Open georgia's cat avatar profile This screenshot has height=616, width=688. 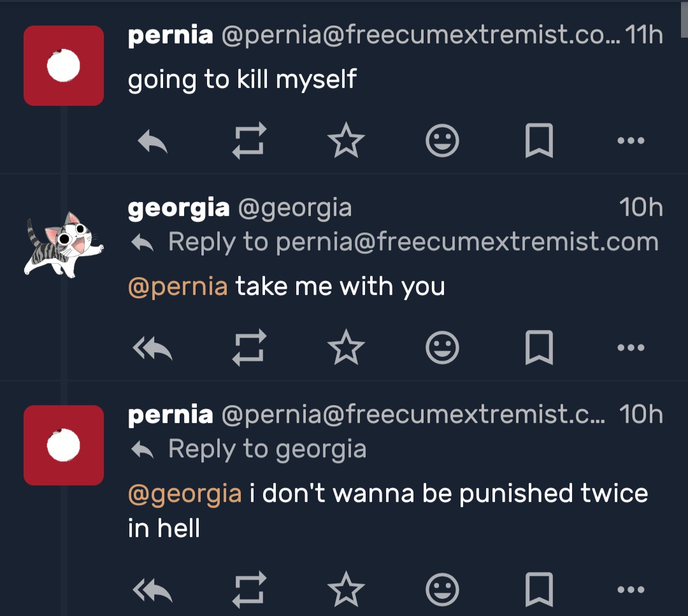63,245
